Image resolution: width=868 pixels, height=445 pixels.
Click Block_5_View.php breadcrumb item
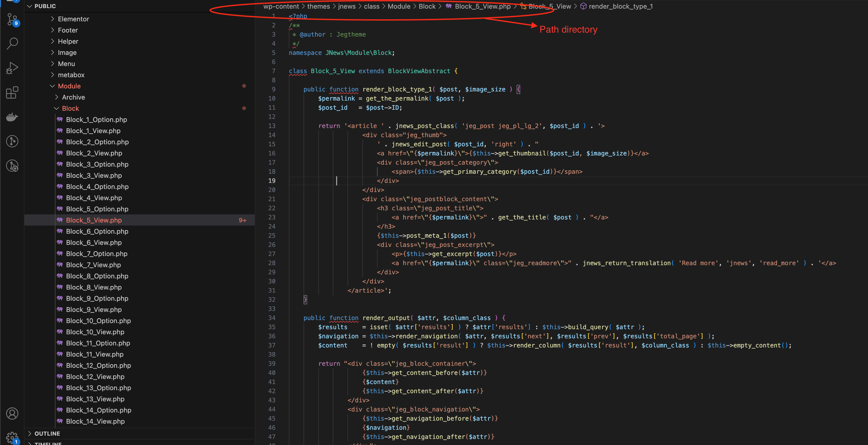(482, 6)
